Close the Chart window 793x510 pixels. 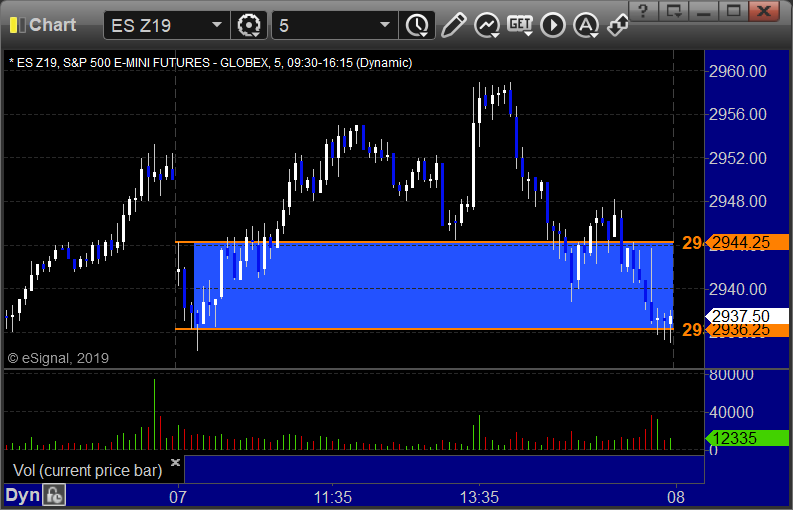coord(764,11)
